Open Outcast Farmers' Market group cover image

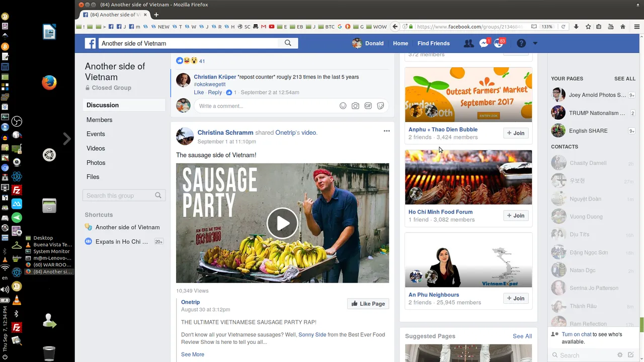point(468,95)
